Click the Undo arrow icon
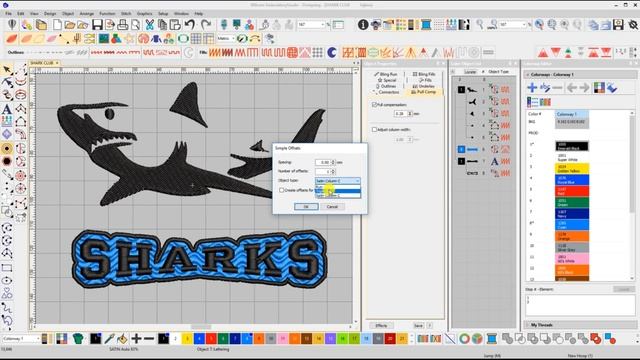640x360 pixels. coord(189,25)
